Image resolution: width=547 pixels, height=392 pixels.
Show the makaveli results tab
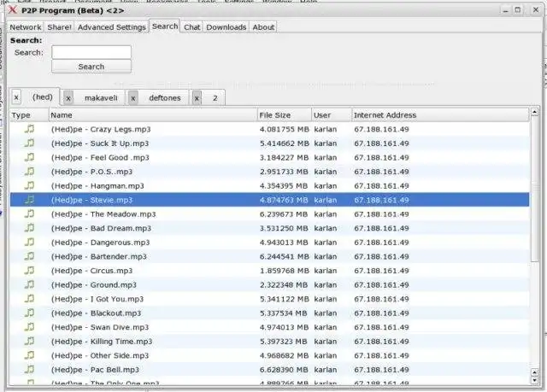tap(101, 98)
